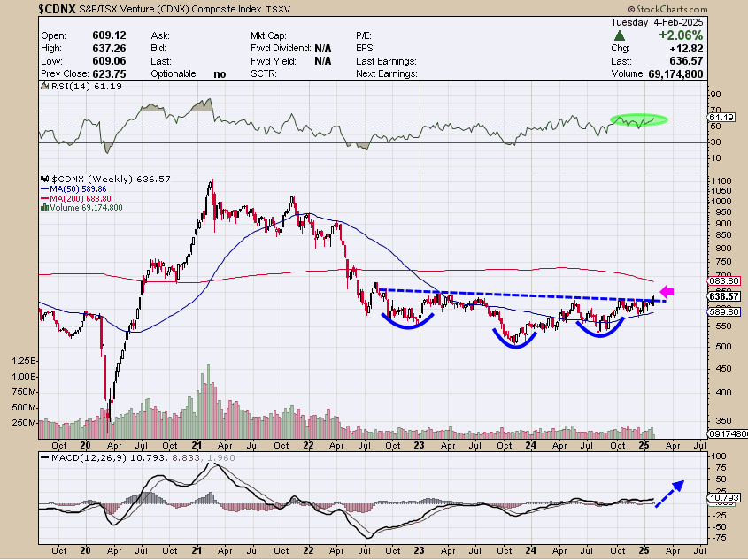Click the 'MA(50) 589.86' legend entry
The width and height of the screenshot is (748, 560).
coord(78,189)
